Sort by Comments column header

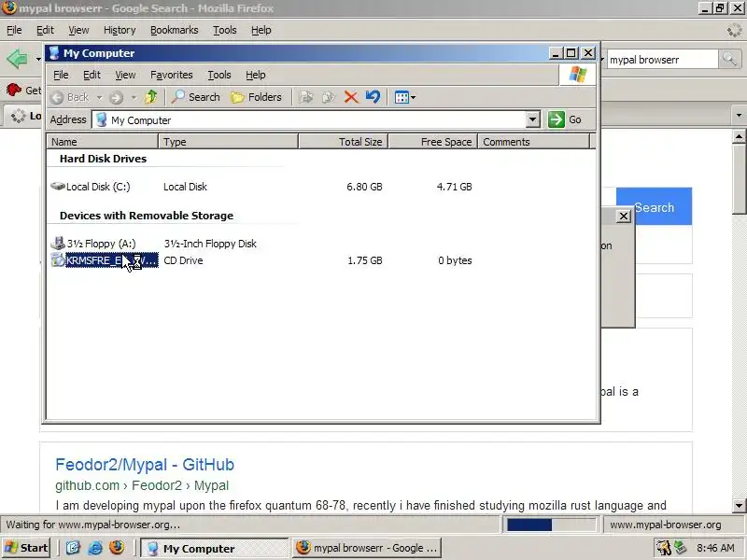coord(534,142)
